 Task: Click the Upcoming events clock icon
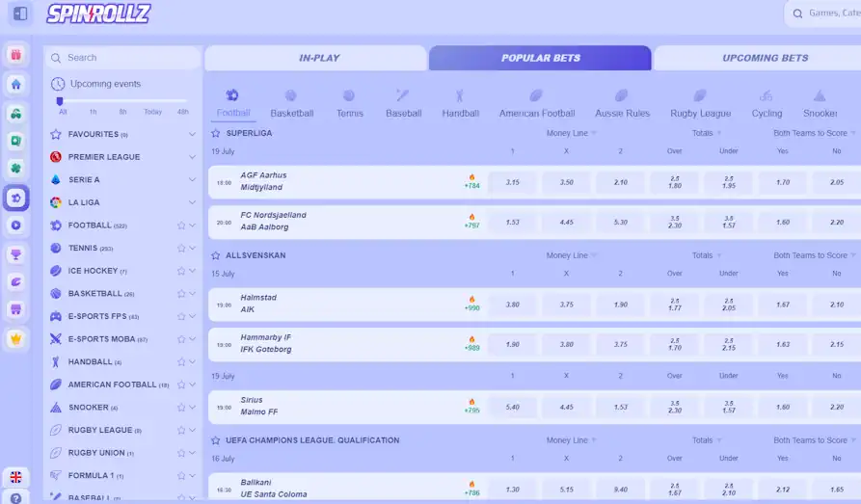click(58, 84)
